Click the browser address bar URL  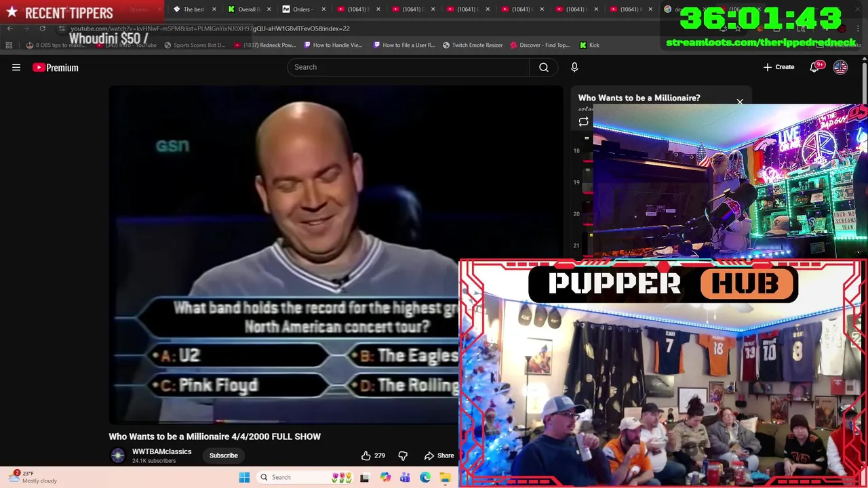tap(210, 29)
